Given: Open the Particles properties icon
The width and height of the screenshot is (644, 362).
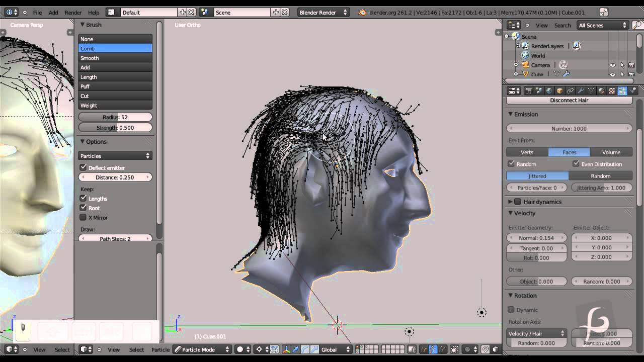Looking at the screenshot, I should [622, 90].
